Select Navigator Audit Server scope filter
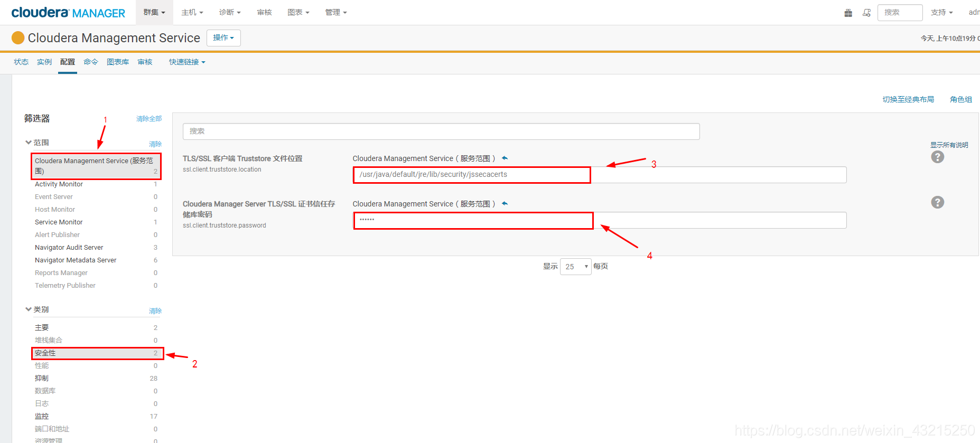The image size is (980, 443). [96, 248]
